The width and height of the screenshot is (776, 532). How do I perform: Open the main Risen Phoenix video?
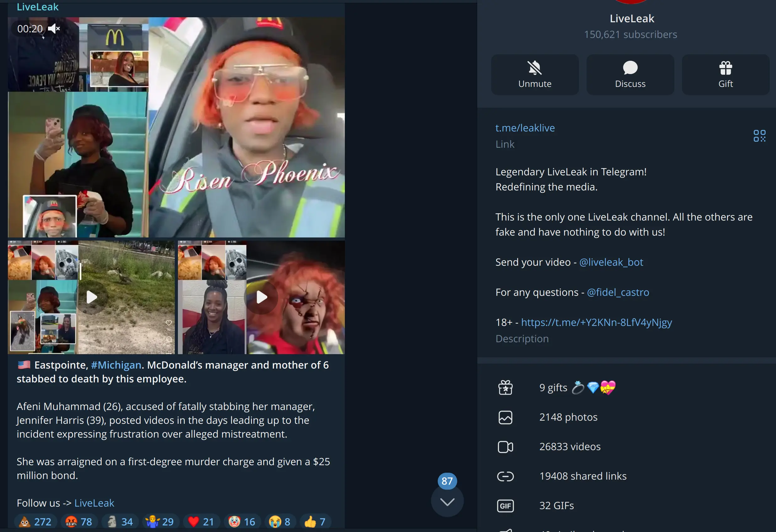[x=176, y=127]
